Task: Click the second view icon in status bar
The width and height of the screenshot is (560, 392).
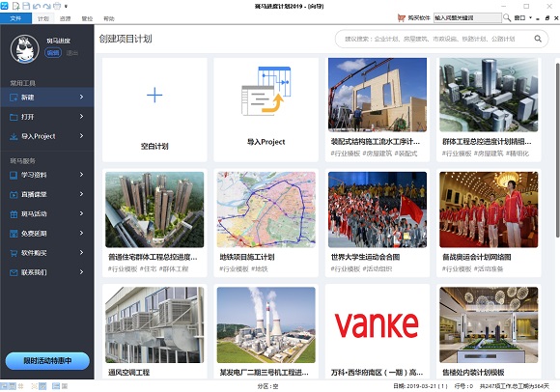Action: pyautogui.click(x=13, y=386)
